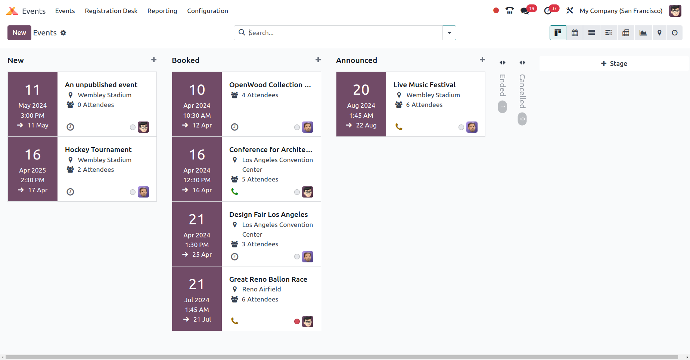Toggle kanban state on OpenWood Collection card
Viewport: 690px width, 360px height.
pyautogui.click(x=297, y=127)
